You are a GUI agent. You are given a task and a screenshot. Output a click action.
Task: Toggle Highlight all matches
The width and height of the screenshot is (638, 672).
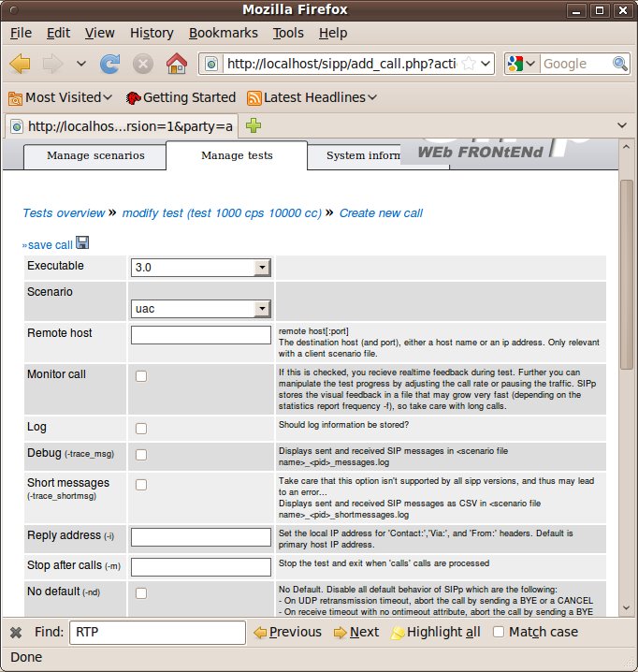(x=435, y=632)
